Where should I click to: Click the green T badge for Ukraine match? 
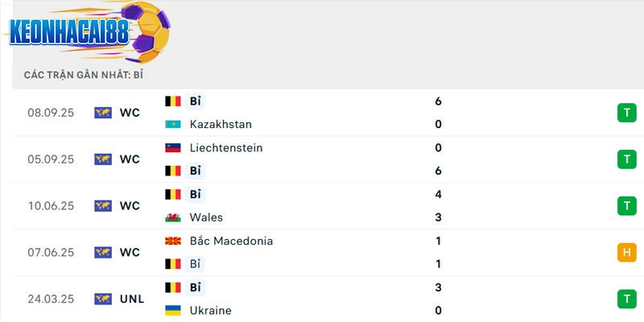626,299
